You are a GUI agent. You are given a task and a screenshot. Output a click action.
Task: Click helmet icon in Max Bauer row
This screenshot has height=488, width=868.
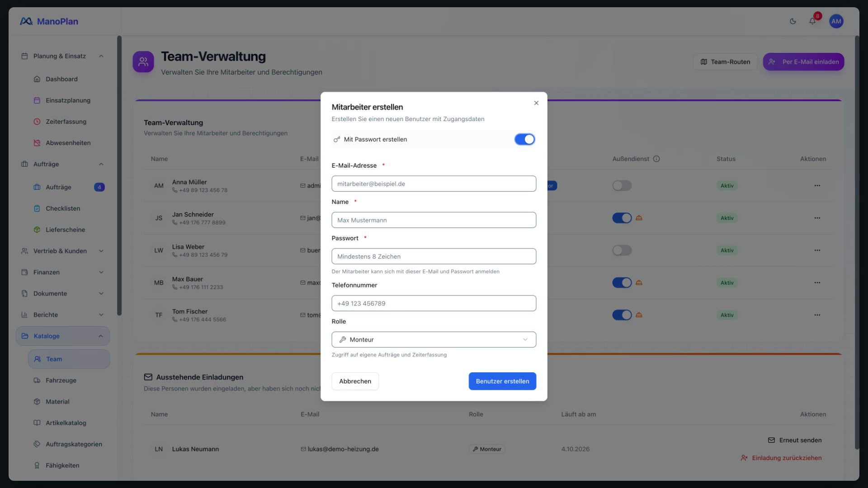[x=639, y=282]
